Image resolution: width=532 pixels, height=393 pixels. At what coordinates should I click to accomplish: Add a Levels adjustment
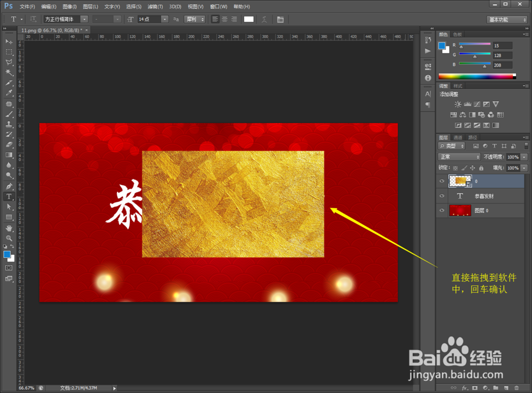click(468, 104)
